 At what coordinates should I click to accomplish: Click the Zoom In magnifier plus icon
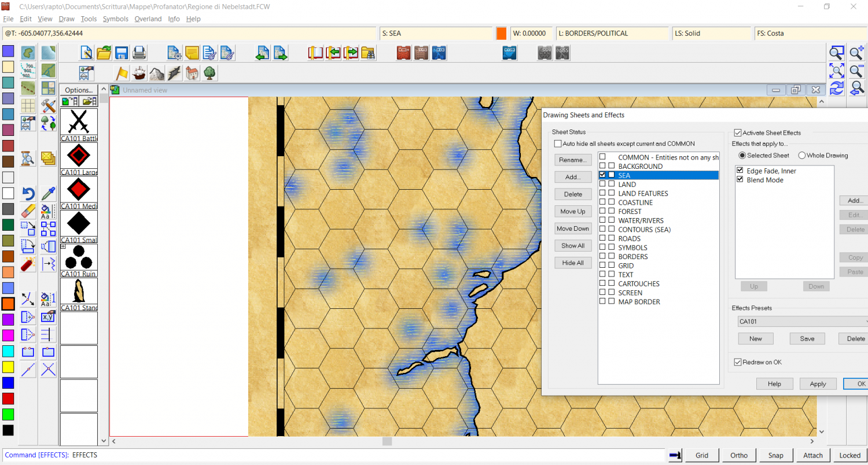click(857, 53)
